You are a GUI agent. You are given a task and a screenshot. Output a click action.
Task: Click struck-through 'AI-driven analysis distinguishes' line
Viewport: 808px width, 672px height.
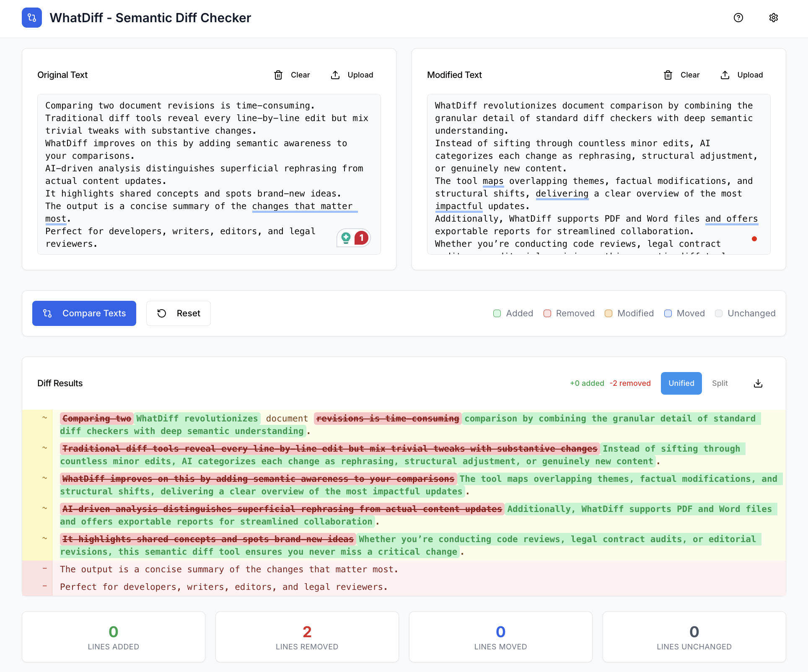pos(282,509)
